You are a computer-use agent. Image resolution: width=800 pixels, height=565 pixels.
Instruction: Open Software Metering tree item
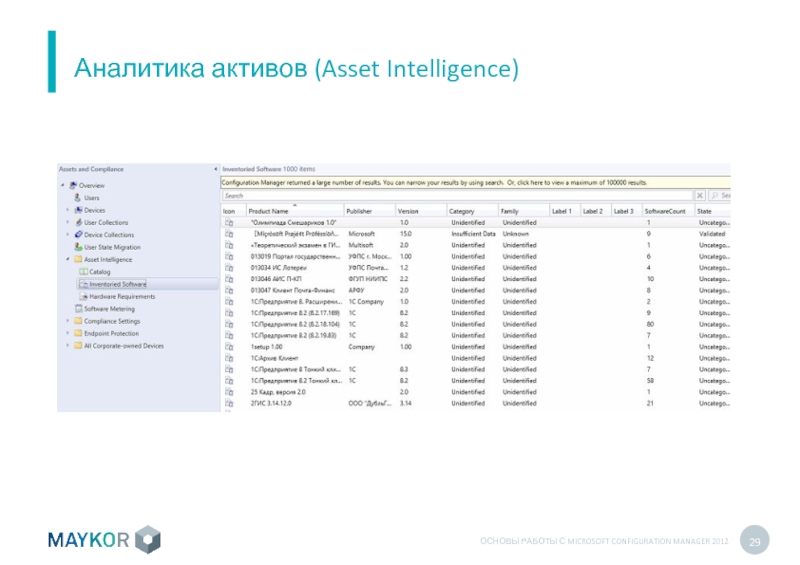tap(109, 308)
